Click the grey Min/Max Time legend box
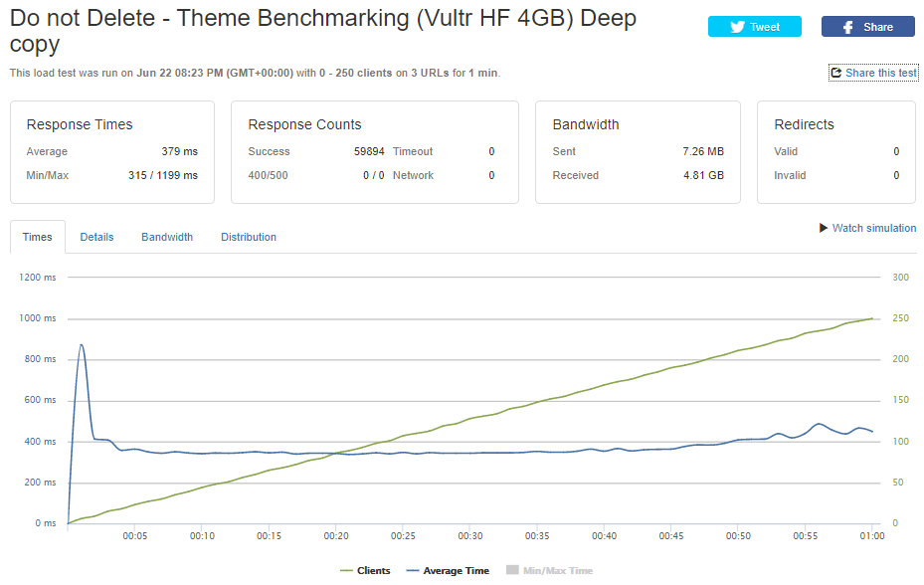Viewport: 924px width, 585px height. click(512, 570)
